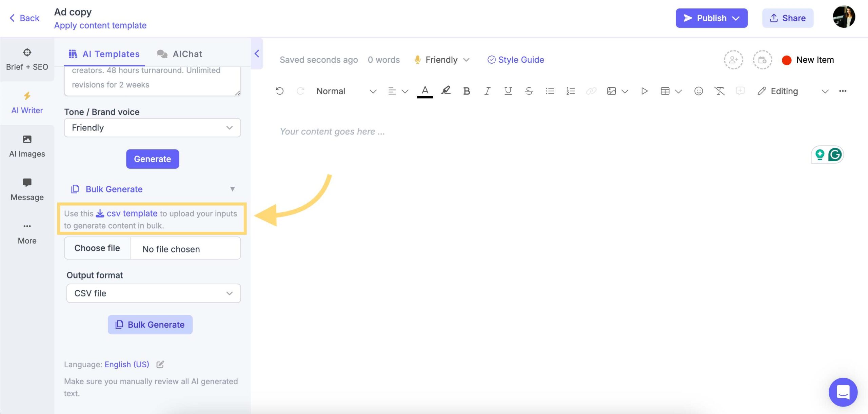Click the description text area
This screenshot has width=868, height=414.
coord(152,81)
